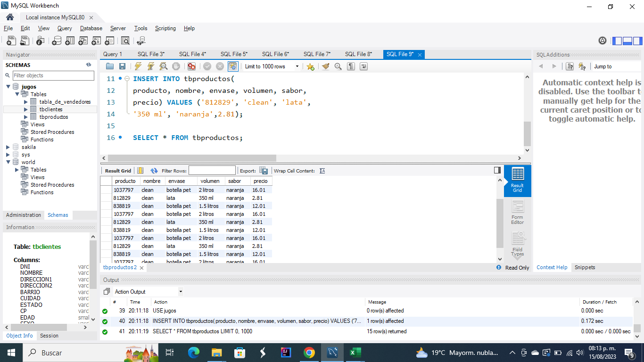Screen dimensions: 644x362
Task: Open a SQL script file in new tab
Action: pyautogui.click(x=25, y=41)
